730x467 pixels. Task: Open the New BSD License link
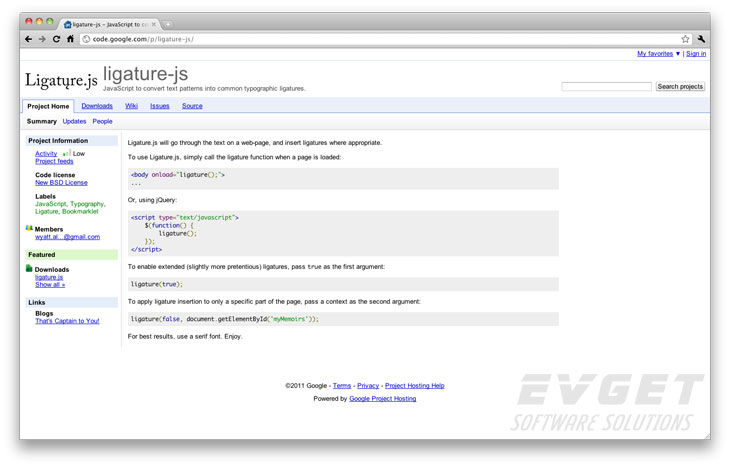61,183
